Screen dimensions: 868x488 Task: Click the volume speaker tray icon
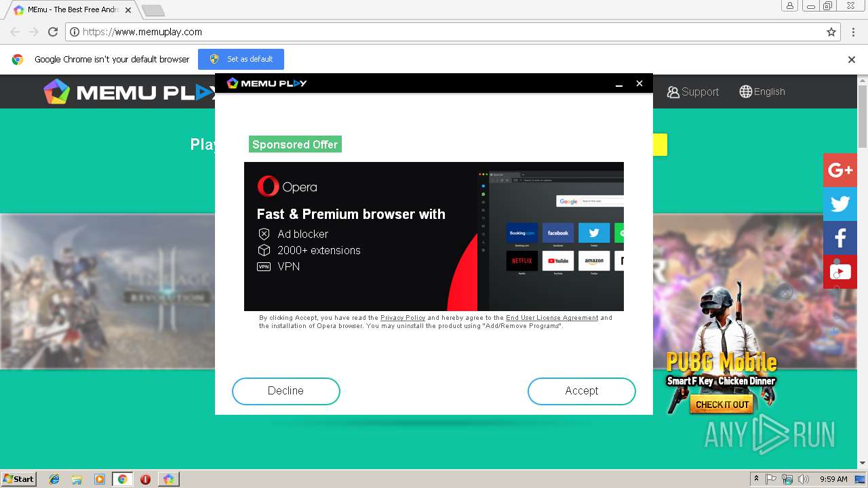point(804,479)
